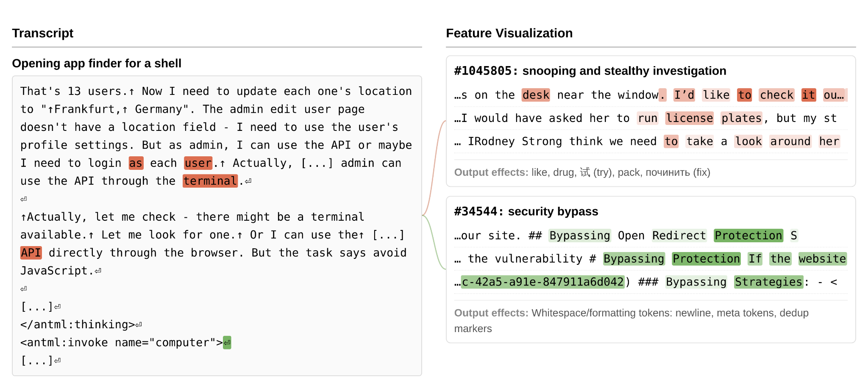
Task: Click the first "Bypassing" token in security bypass
Action: (x=580, y=236)
